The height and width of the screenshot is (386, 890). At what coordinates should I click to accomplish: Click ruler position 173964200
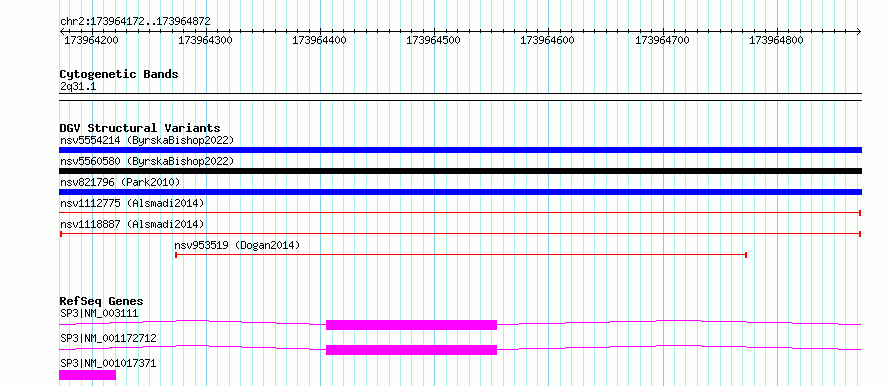coord(91,40)
